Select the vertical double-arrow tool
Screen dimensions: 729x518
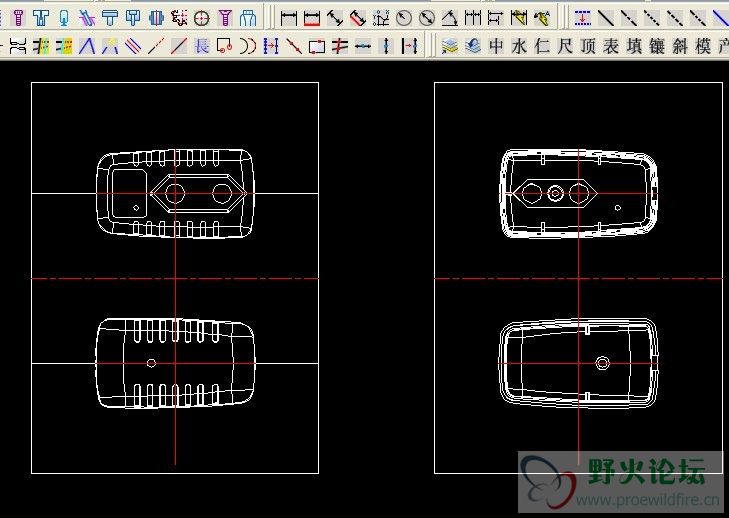386,46
